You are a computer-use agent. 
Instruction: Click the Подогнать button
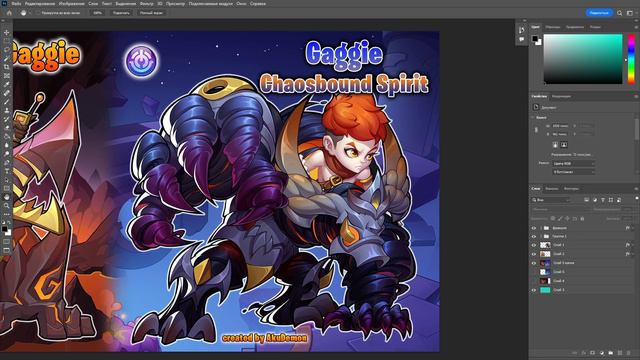tap(121, 13)
